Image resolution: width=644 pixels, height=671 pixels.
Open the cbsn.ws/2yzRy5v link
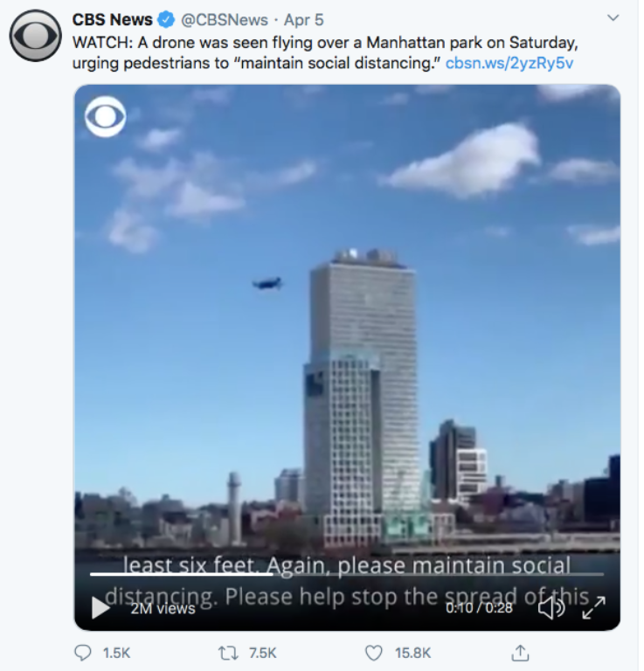(x=509, y=63)
